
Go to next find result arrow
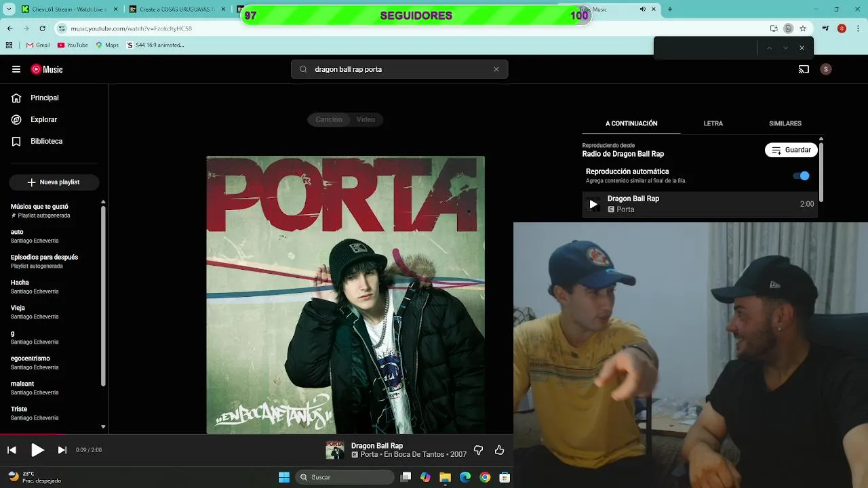click(x=785, y=48)
